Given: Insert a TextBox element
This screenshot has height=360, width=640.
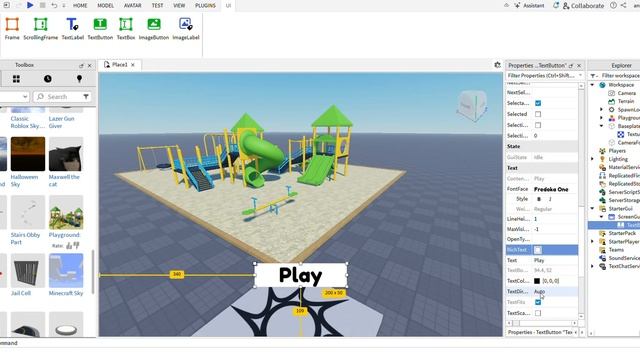Looking at the screenshot, I should click(x=126, y=29).
